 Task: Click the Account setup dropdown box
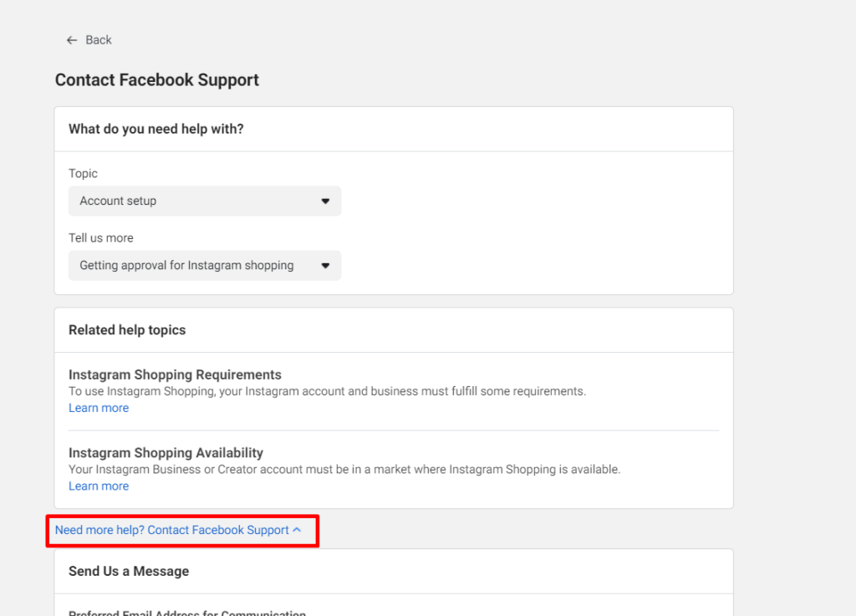click(204, 201)
